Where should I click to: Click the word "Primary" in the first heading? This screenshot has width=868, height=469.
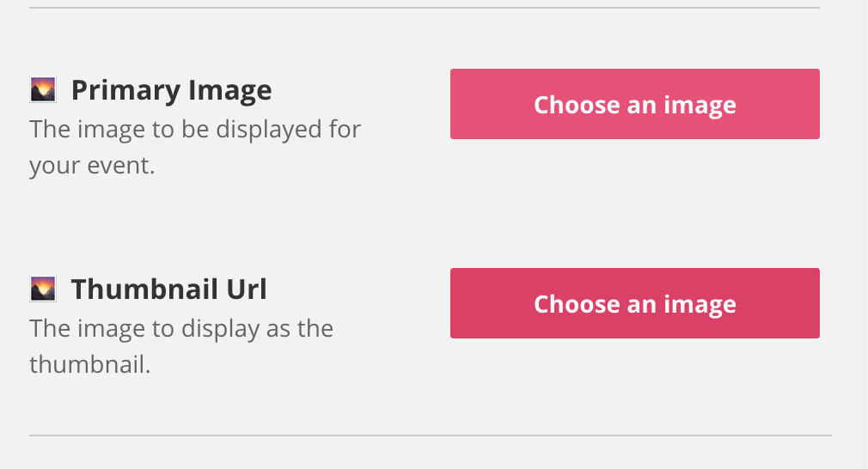(x=126, y=91)
